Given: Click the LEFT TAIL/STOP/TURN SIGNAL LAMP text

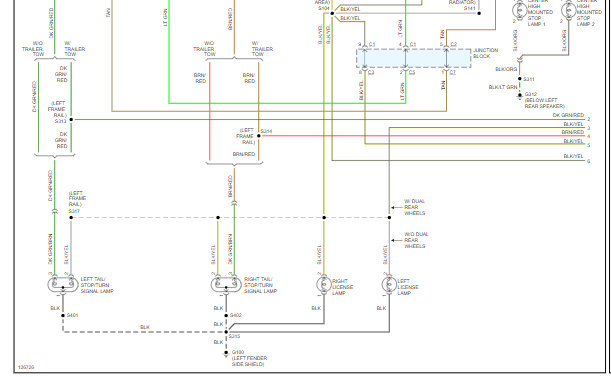Looking at the screenshot, I should 97,285.
